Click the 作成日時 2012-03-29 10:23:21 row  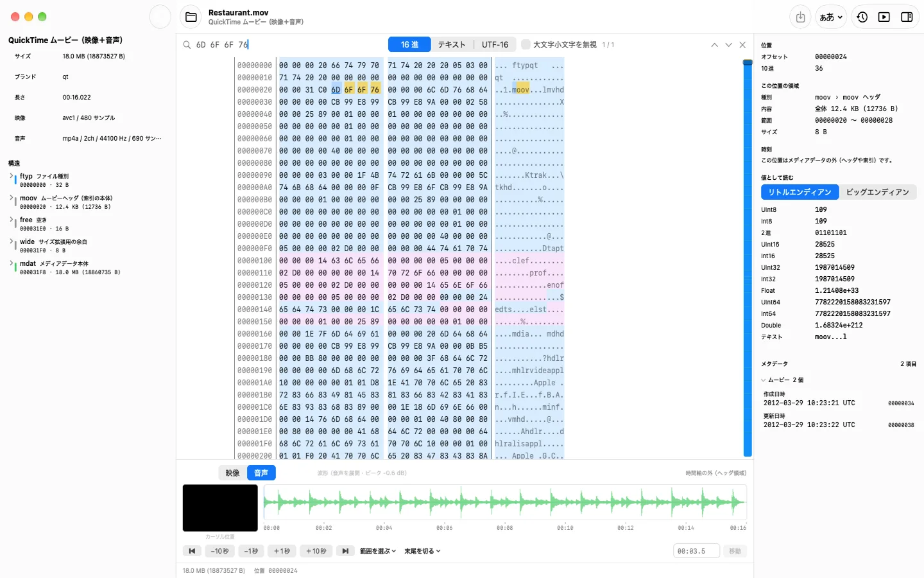[x=839, y=399]
